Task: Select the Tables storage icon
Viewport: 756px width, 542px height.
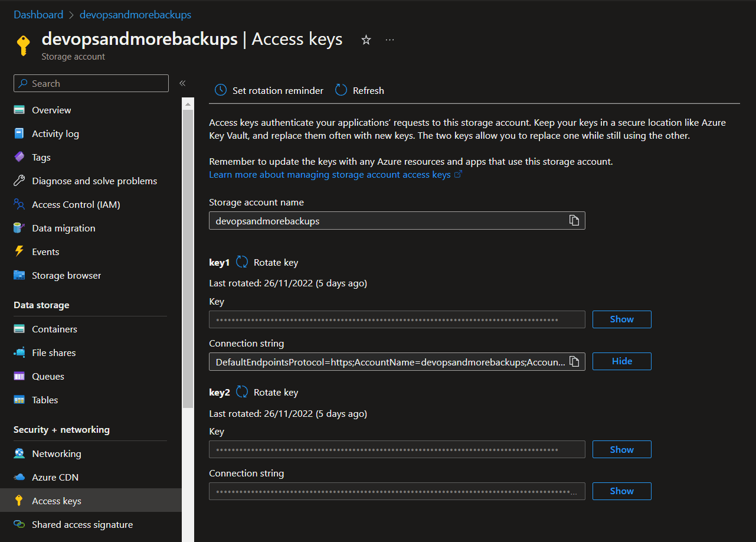Action: [x=19, y=400]
